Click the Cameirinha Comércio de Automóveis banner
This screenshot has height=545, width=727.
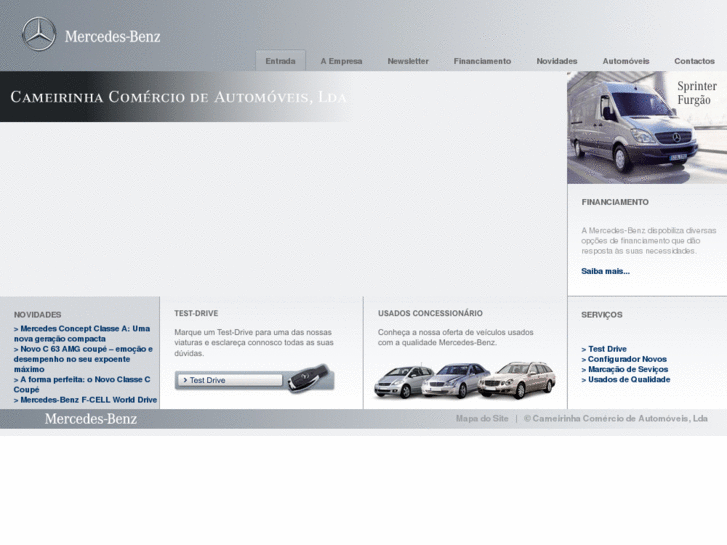click(178, 96)
